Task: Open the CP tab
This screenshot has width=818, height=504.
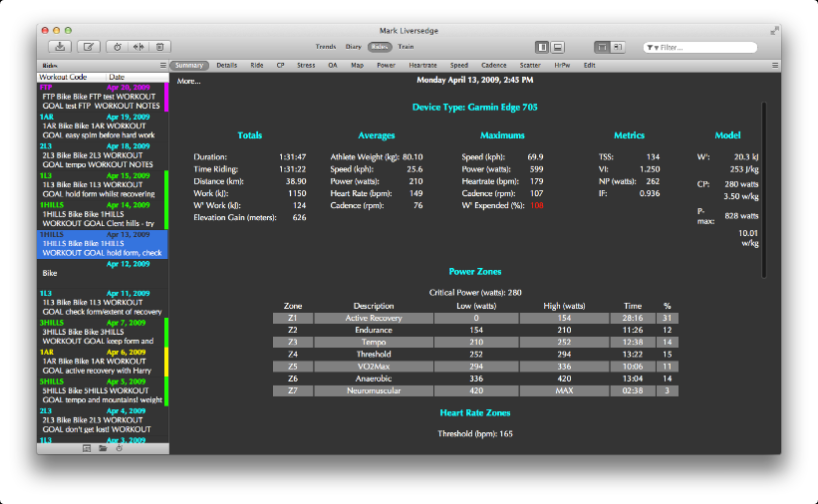Action: (x=281, y=66)
